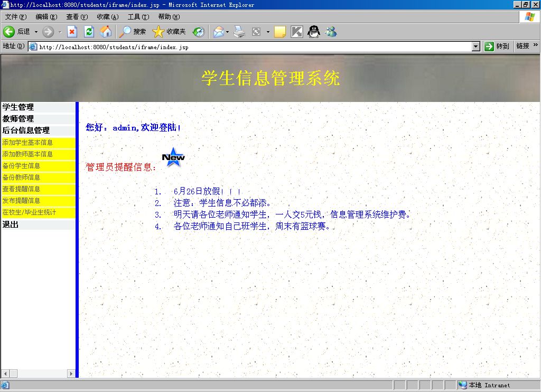
Task: Expand the address bar dropdown
Action: (x=476, y=46)
